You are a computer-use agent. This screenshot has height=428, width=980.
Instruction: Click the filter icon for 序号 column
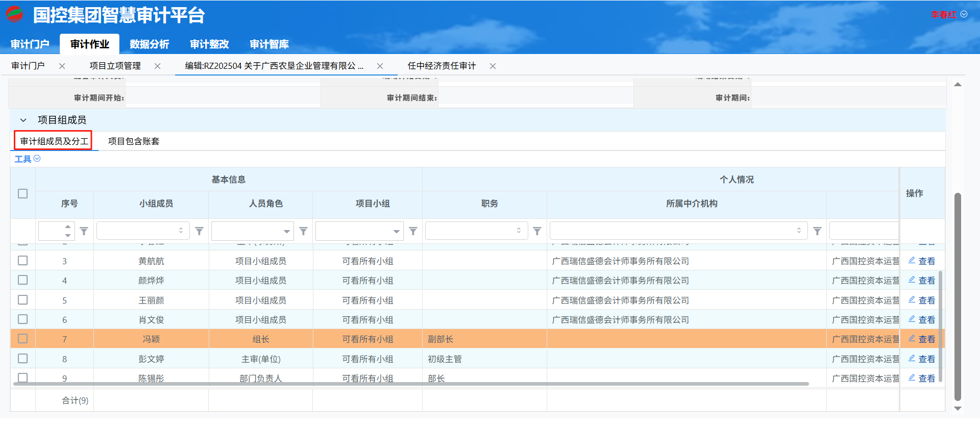84,231
